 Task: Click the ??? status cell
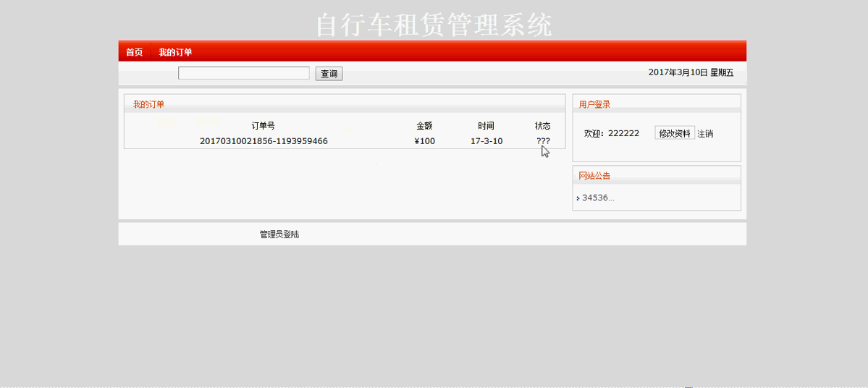point(543,141)
